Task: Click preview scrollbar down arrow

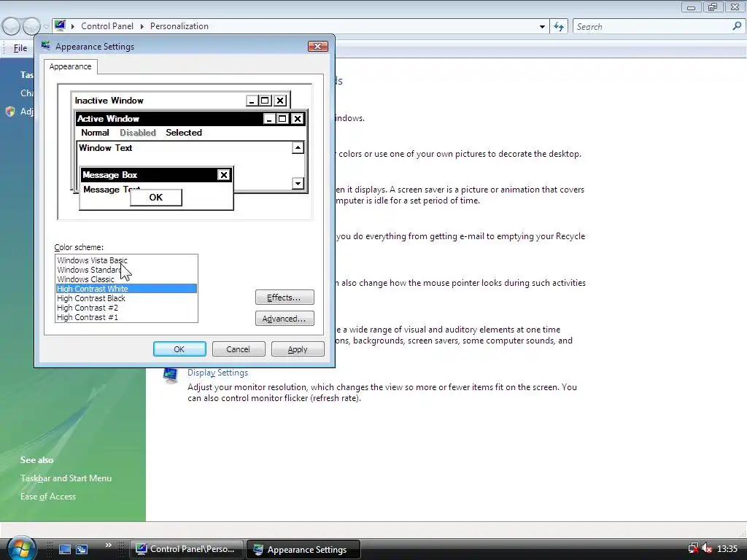Action: [298, 183]
